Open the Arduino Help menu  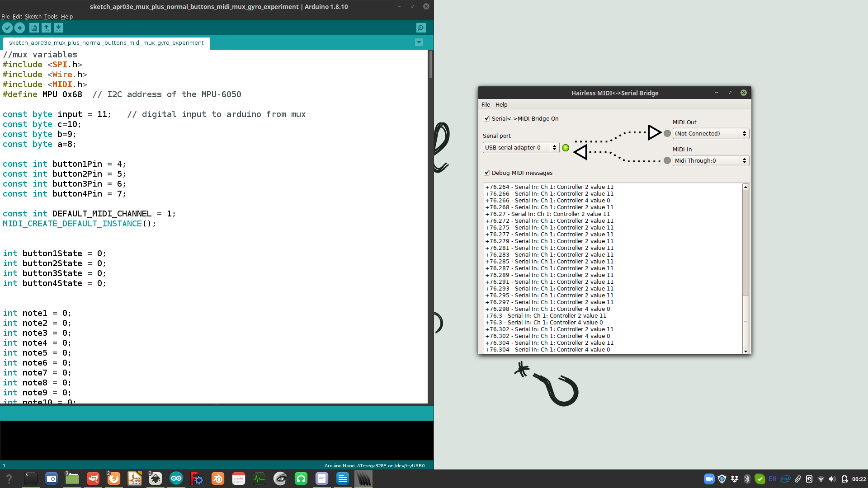click(67, 17)
